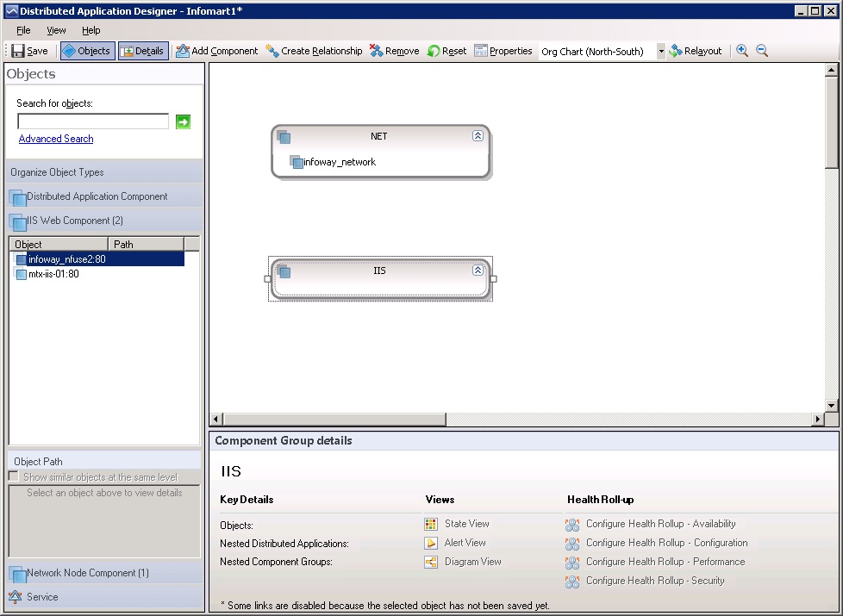Collapse IIS Web Component (2) section
The width and height of the screenshot is (843, 616).
[105, 221]
